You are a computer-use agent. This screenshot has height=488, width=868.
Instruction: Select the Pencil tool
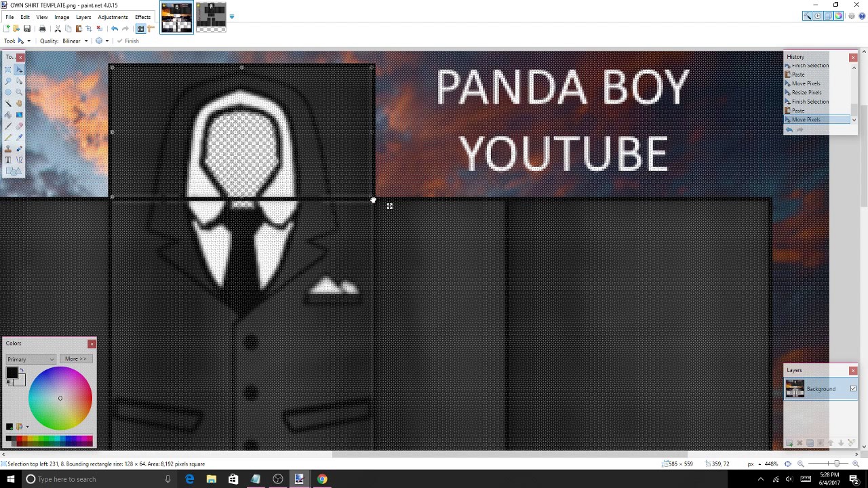8,138
